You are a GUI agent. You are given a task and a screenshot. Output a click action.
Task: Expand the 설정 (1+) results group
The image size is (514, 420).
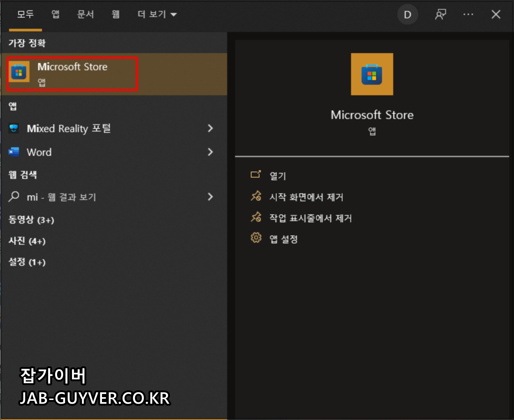click(x=27, y=262)
